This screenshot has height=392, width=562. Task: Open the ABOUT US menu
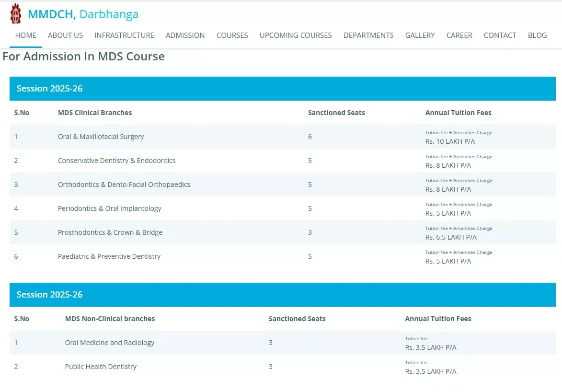tap(65, 35)
